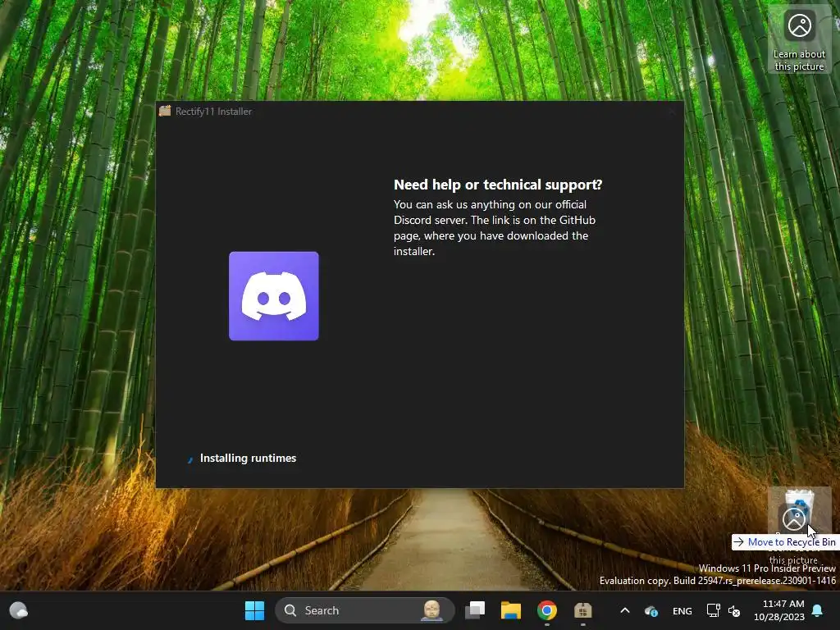
Task: Click the Rectify11 Installer window title
Action: click(x=214, y=112)
